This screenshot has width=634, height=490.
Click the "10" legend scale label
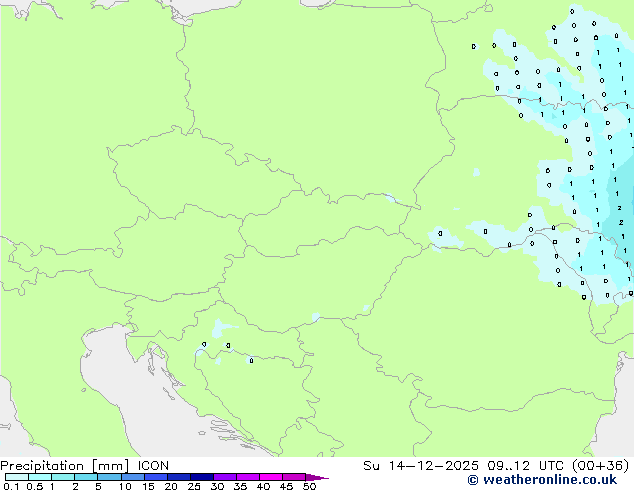[125, 486]
